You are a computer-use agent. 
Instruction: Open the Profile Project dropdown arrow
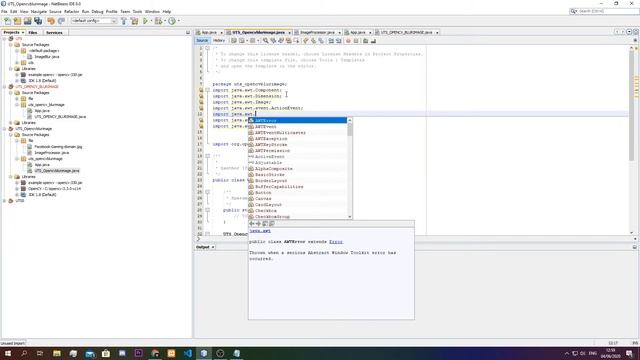point(179,21)
